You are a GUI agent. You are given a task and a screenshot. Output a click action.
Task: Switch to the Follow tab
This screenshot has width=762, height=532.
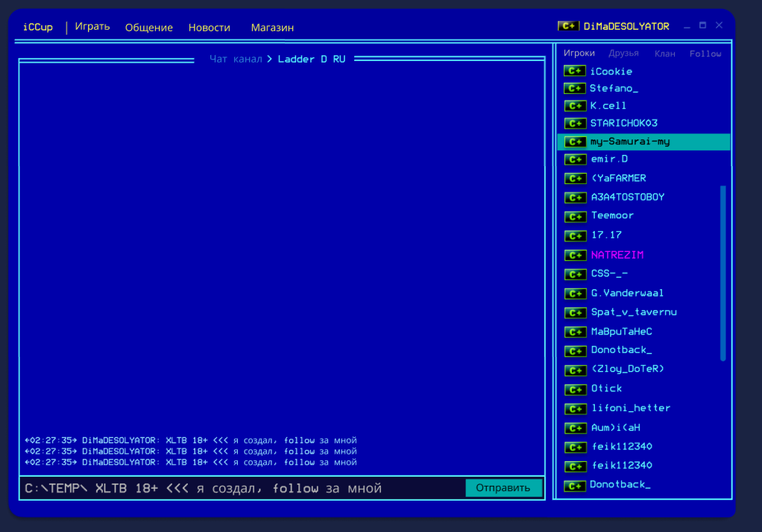point(705,54)
